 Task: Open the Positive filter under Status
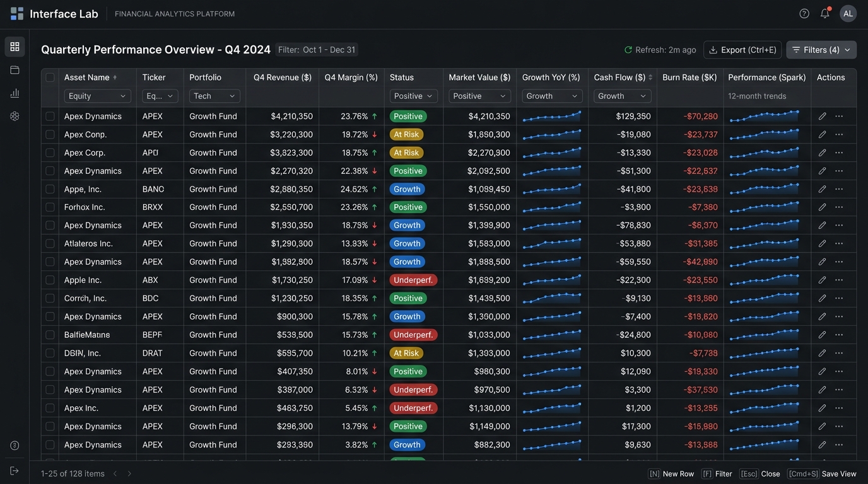click(x=413, y=96)
